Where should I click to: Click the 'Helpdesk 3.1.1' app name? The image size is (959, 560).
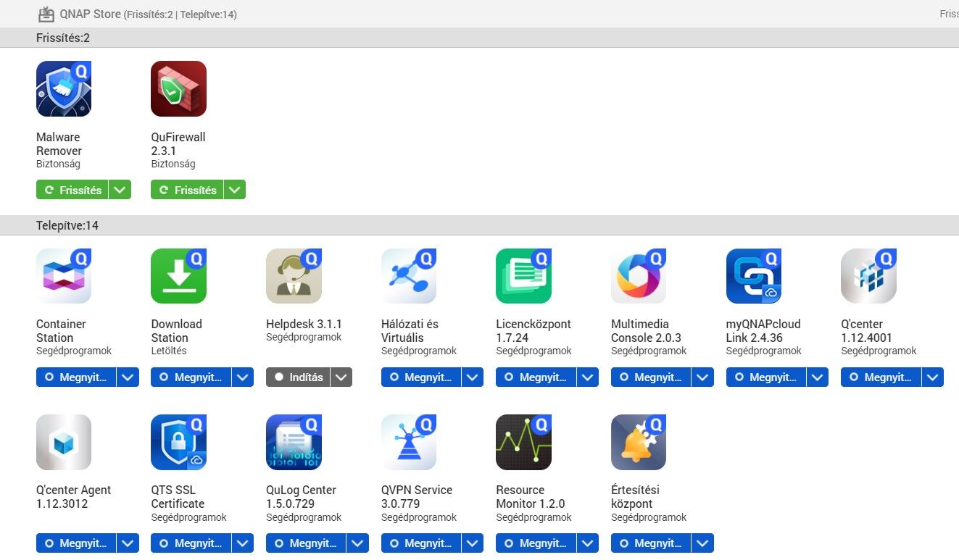[304, 324]
